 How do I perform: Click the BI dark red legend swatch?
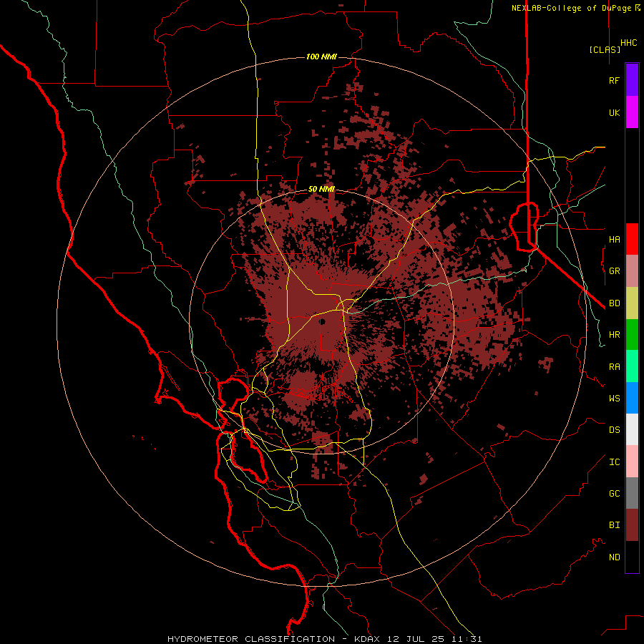(632, 525)
